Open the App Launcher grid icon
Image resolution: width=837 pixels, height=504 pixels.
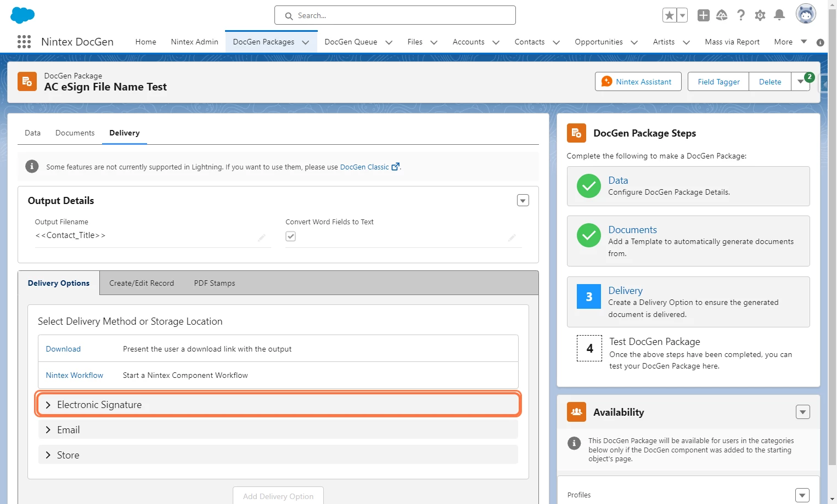24,42
